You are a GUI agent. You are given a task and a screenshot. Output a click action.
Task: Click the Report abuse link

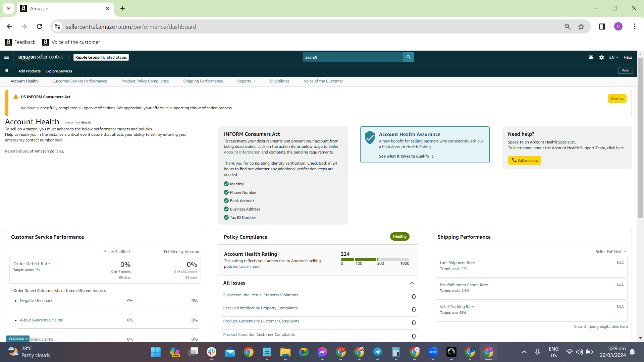(x=17, y=151)
